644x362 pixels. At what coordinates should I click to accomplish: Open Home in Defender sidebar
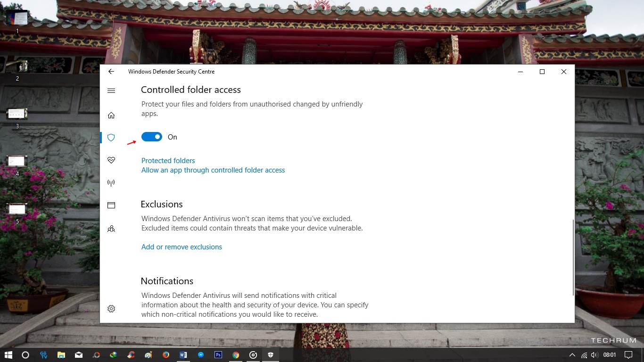coord(111,115)
